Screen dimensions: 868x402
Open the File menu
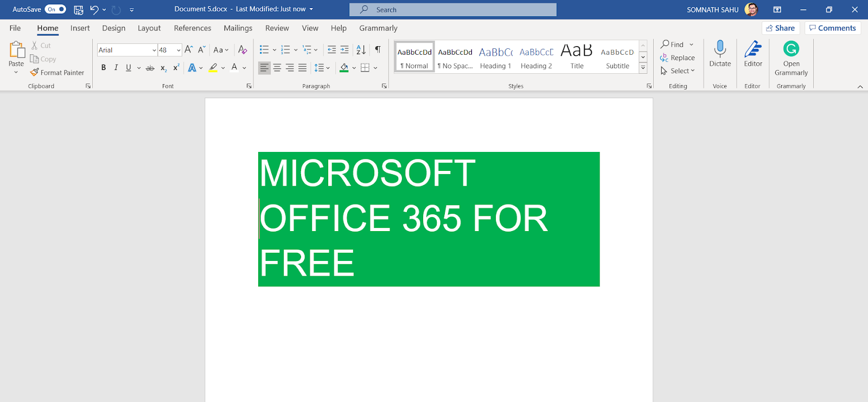[15, 28]
